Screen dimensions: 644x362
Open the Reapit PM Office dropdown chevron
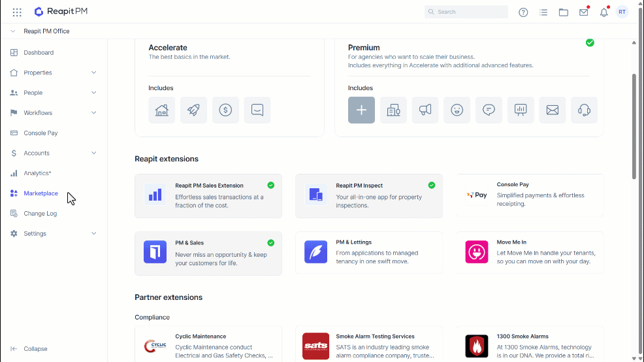(x=12, y=31)
